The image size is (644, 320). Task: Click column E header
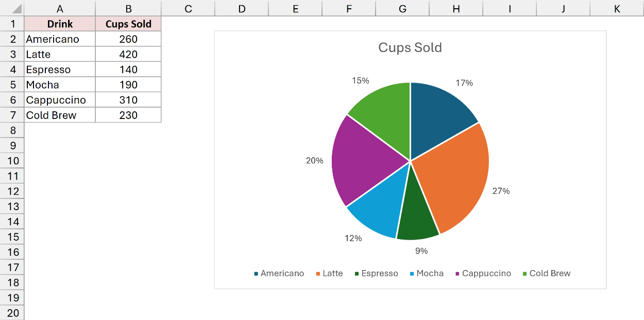[x=295, y=8]
